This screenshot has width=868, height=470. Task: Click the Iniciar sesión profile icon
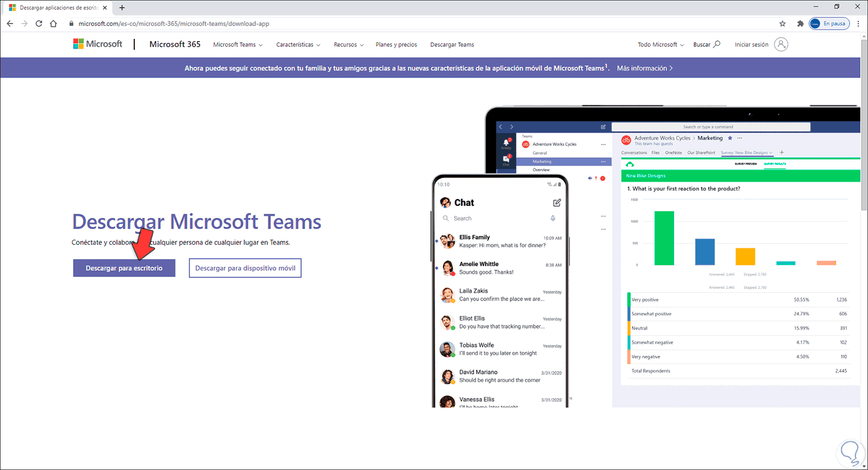point(781,45)
